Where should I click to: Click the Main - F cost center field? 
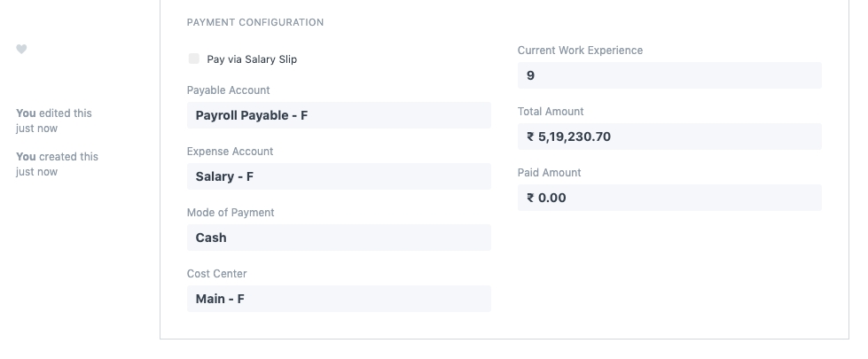(338, 299)
